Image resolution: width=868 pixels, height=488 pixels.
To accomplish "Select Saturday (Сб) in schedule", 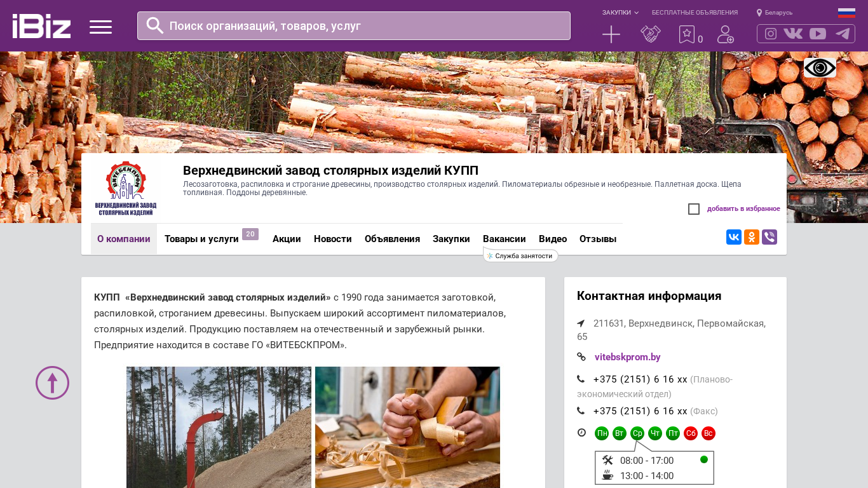I will [691, 433].
